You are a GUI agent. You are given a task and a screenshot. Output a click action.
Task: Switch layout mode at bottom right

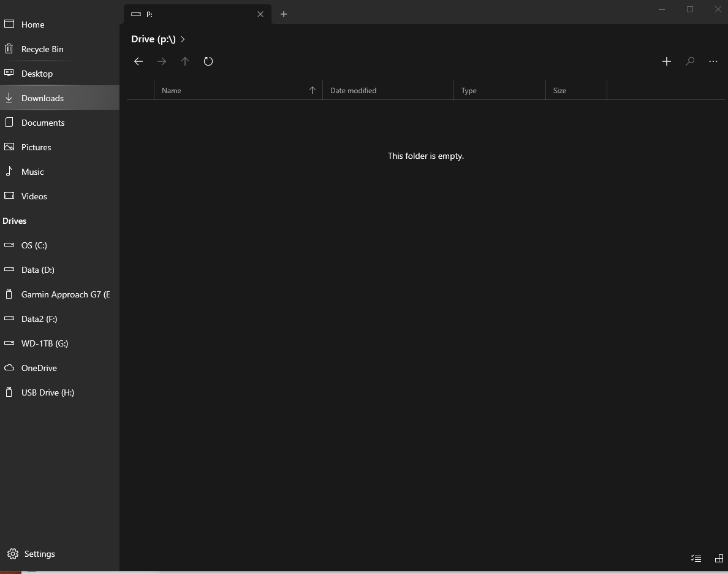(x=719, y=558)
